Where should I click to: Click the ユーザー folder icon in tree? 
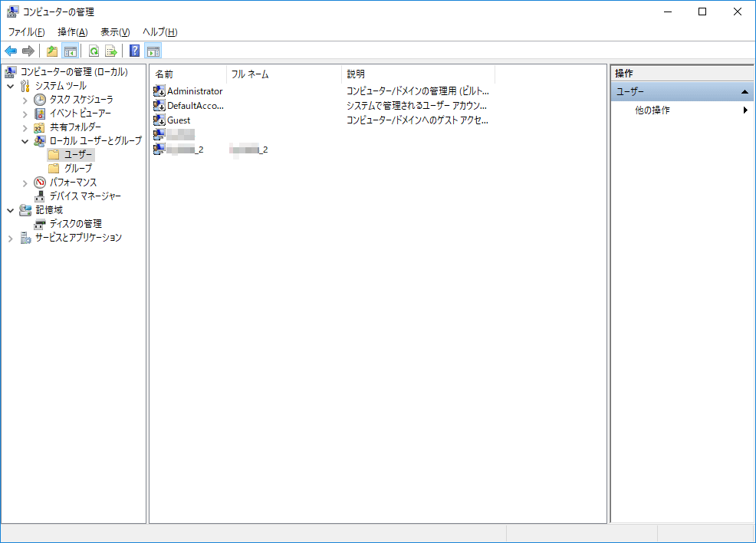click(54, 154)
